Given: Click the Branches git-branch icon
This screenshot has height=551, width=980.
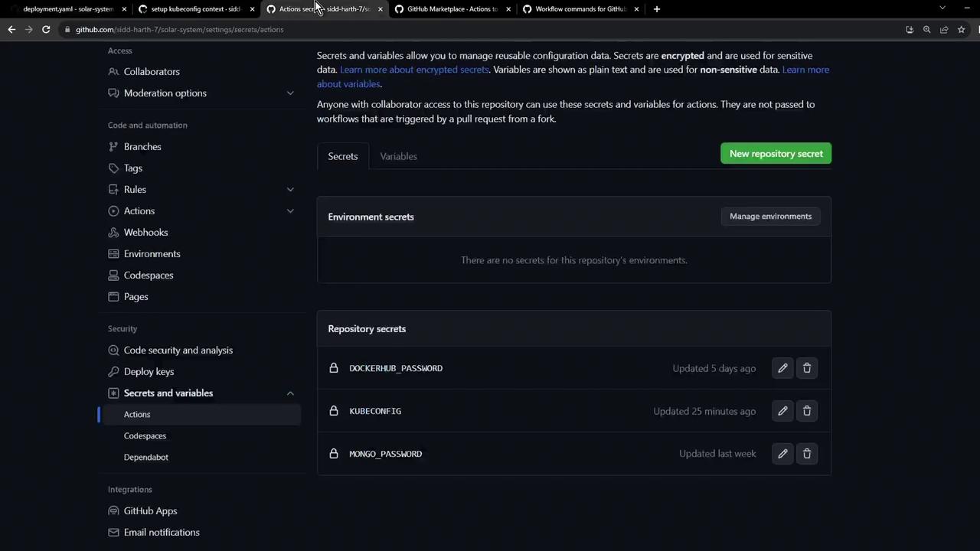Looking at the screenshot, I should pyautogui.click(x=113, y=147).
